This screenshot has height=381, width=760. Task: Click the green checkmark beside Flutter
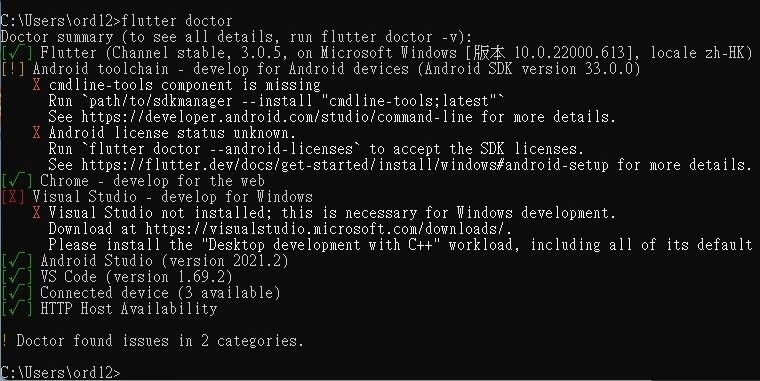pyautogui.click(x=16, y=52)
